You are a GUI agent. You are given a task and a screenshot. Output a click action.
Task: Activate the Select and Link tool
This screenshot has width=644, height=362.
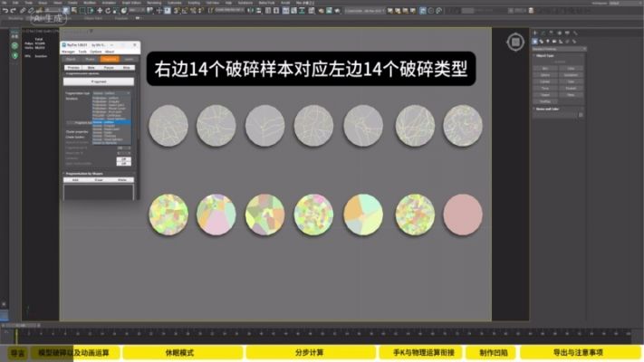(x=23, y=11)
